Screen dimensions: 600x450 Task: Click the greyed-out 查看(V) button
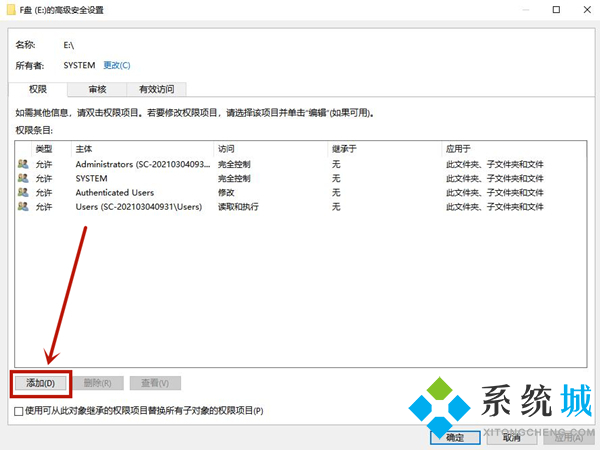pyautogui.click(x=155, y=383)
